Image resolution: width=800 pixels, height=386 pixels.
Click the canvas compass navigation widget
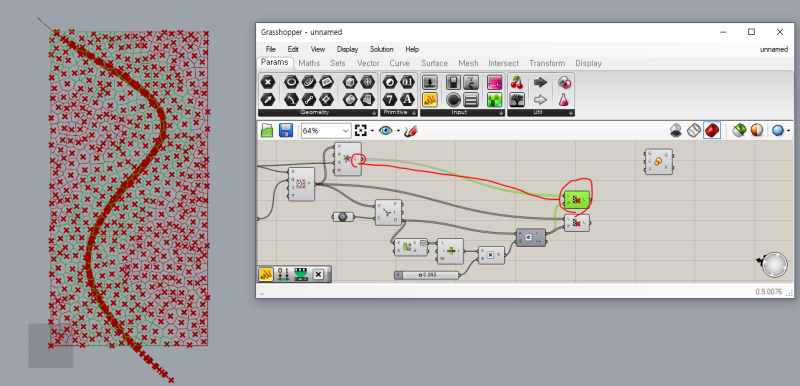tap(774, 265)
